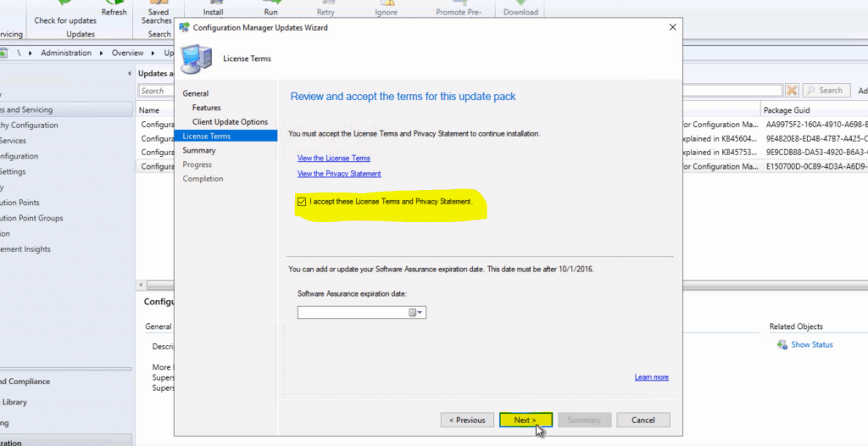Select the 'ution Point Groups' navigation node

31,218
